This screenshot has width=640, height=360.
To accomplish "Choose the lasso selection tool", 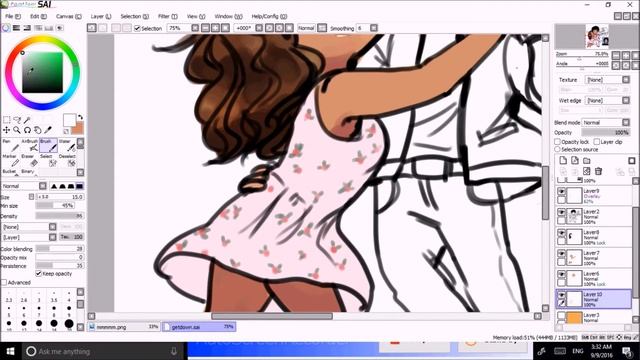I will pos(17,120).
